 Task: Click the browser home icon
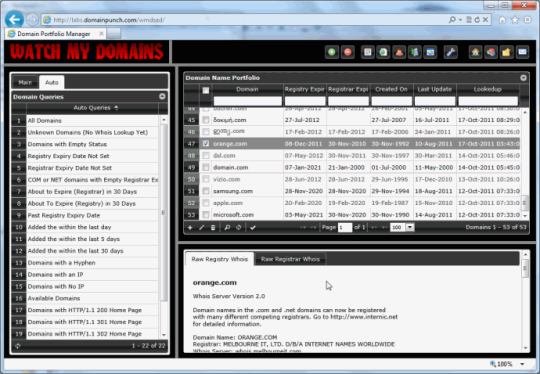coord(502,20)
